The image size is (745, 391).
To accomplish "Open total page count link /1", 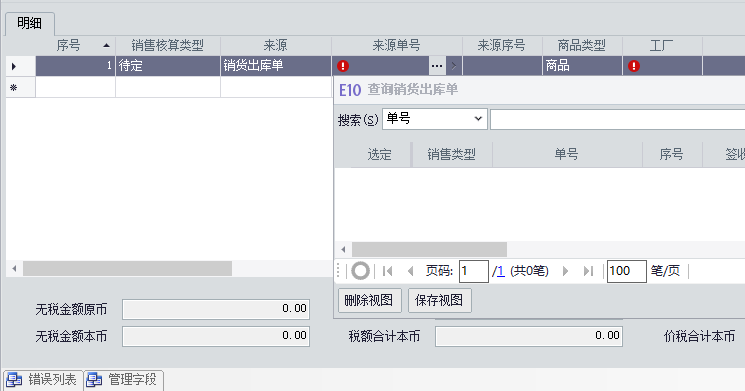I will (x=498, y=271).
